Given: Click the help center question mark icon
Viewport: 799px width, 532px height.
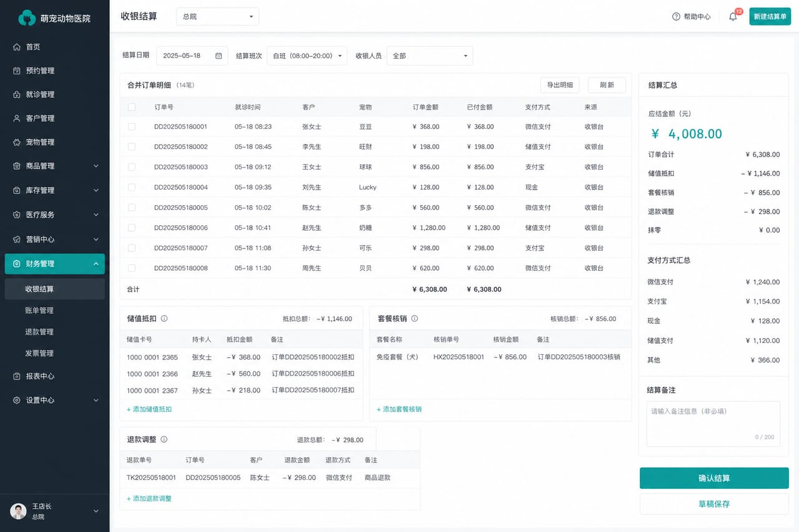Looking at the screenshot, I should coord(676,17).
